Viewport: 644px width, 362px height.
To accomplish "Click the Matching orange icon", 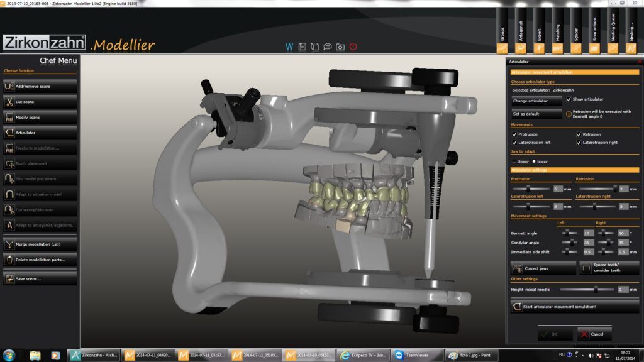I will 557,49.
